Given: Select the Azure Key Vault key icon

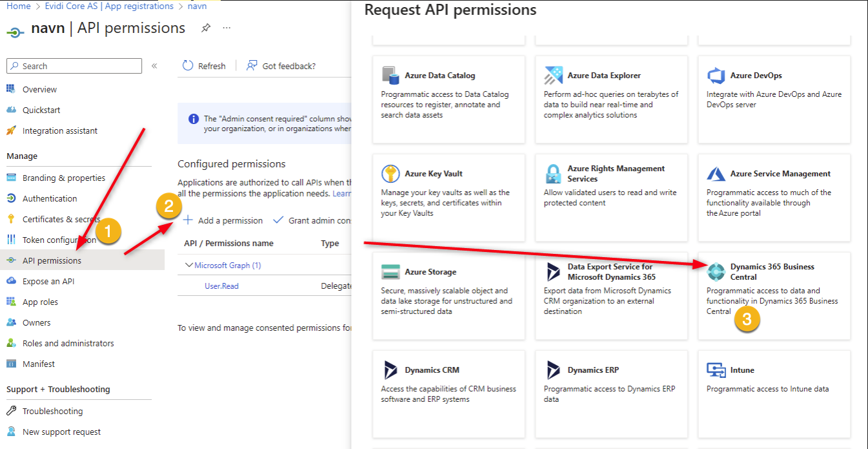Looking at the screenshot, I should coord(390,174).
